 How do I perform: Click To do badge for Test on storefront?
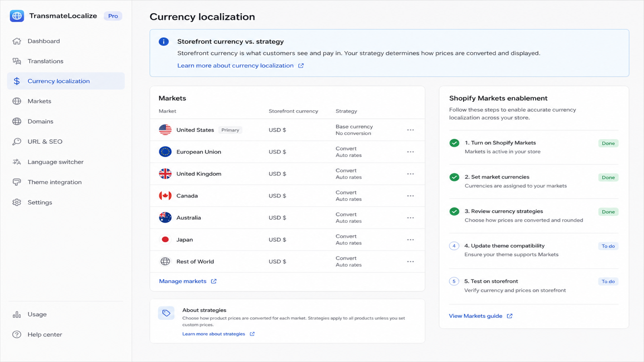608,282
